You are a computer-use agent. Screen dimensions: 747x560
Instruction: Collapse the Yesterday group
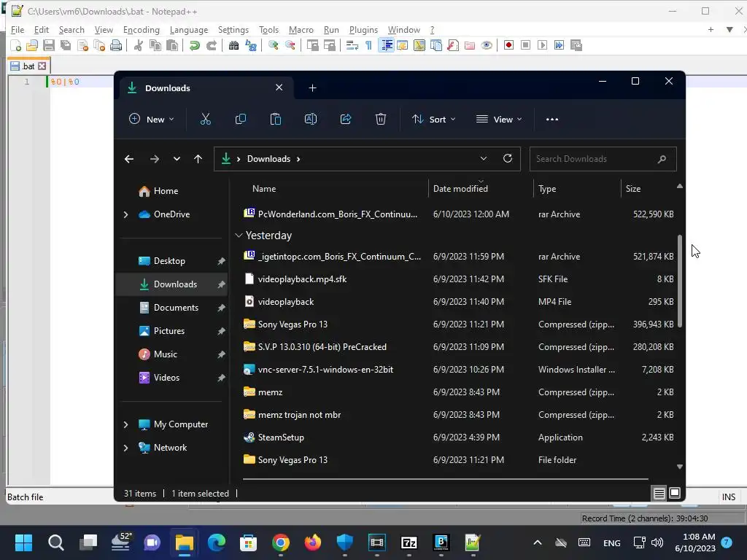pyautogui.click(x=239, y=236)
